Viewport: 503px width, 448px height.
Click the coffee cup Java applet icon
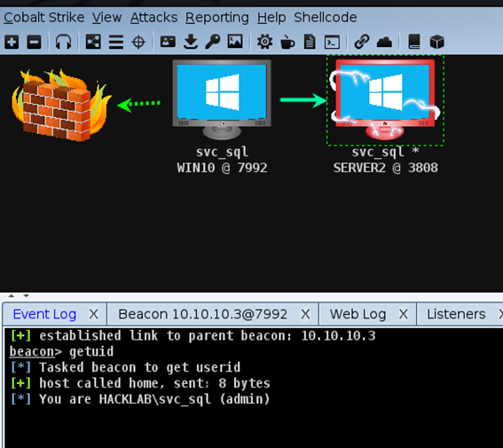287,42
